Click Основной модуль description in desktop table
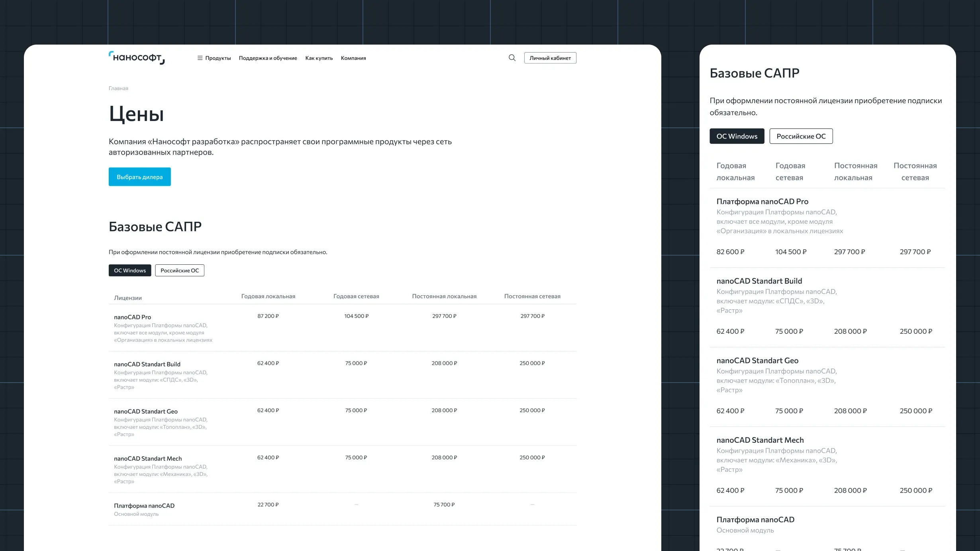This screenshot has height=551, width=980. pos(136,514)
